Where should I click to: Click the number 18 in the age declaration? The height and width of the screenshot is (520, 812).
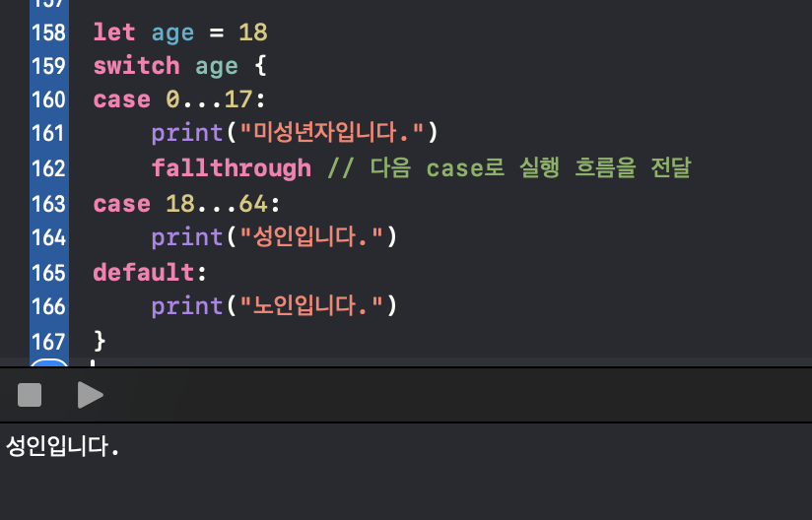[x=252, y=32]
